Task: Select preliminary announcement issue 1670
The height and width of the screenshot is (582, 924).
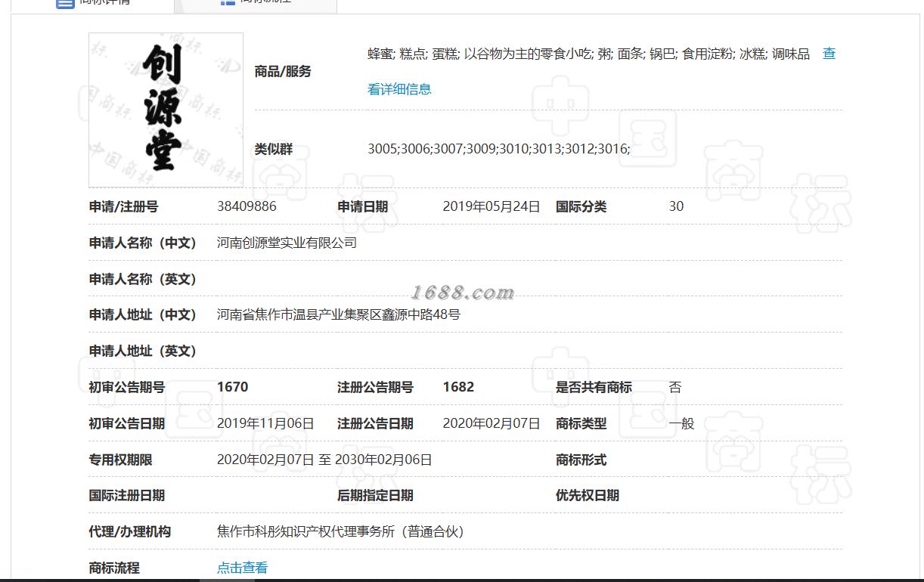Action: point(232,387)
